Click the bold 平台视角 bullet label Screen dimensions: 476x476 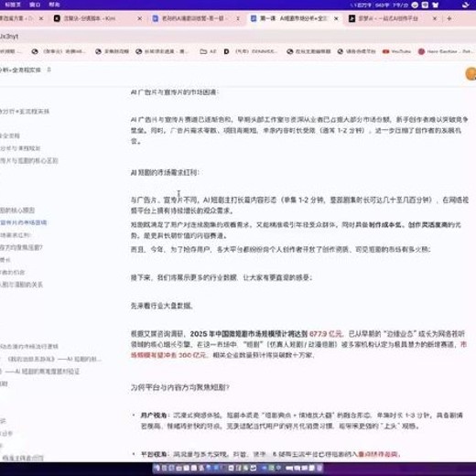click(154, 454)
